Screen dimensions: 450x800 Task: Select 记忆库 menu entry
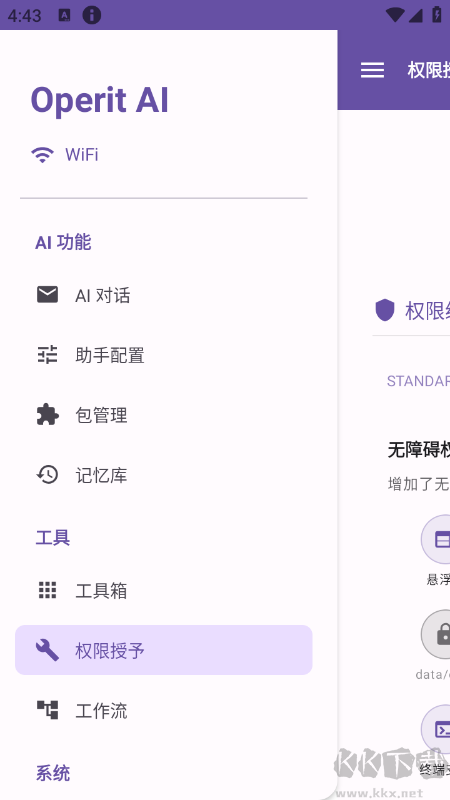tap(164, 476)
